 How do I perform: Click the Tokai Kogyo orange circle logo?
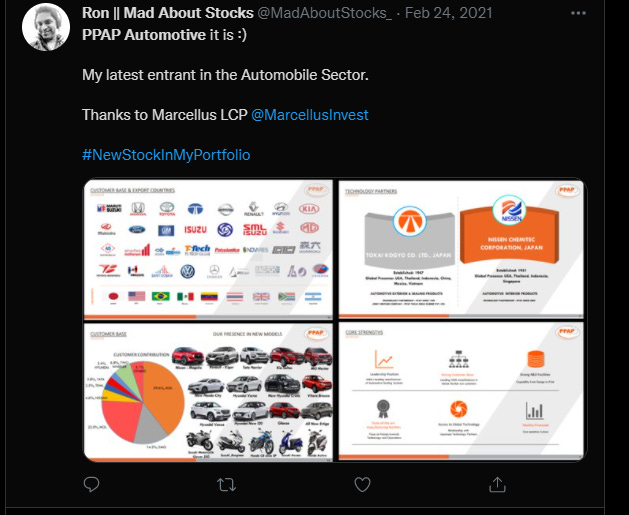[410, 221]
